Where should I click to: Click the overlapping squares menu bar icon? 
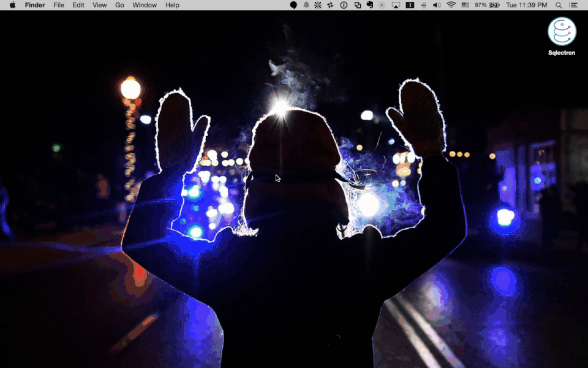coord(357,5)
